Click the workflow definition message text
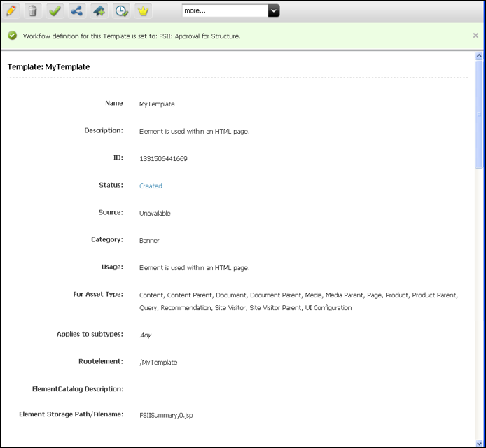486x448 pixels. 132,36
